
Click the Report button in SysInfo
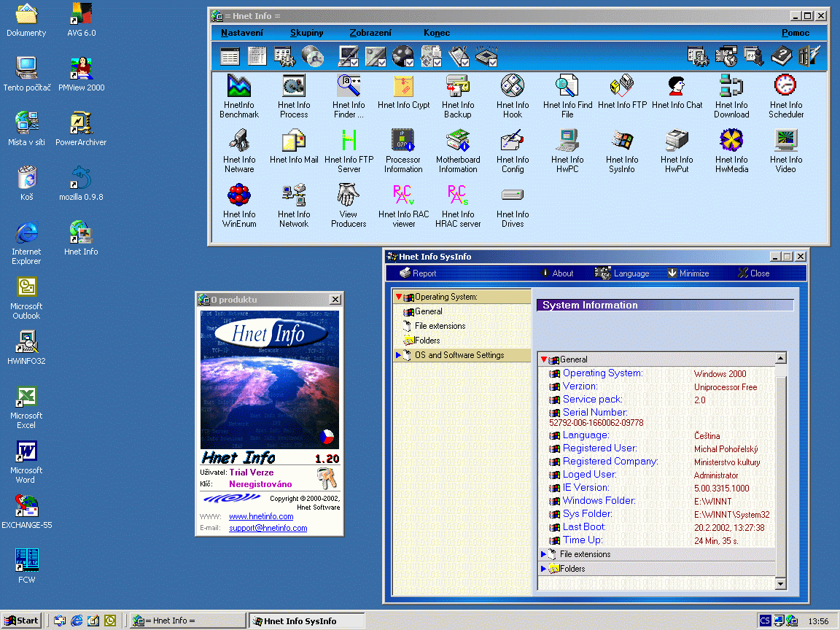coord(418,273)
